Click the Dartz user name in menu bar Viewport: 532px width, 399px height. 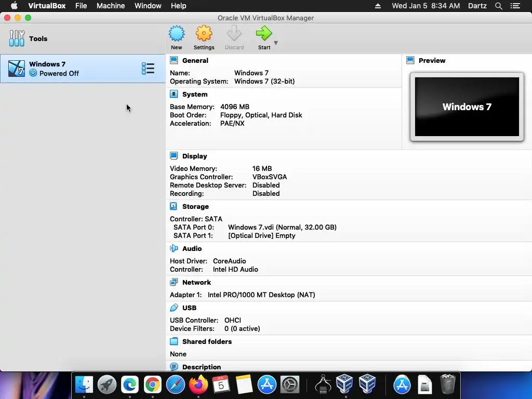(x=477, y=6)
